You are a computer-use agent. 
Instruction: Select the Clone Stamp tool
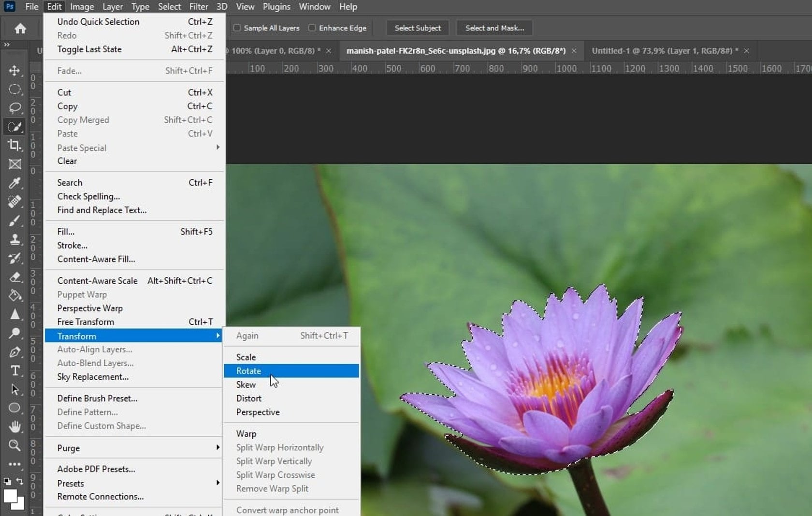(x=14, y=240)
